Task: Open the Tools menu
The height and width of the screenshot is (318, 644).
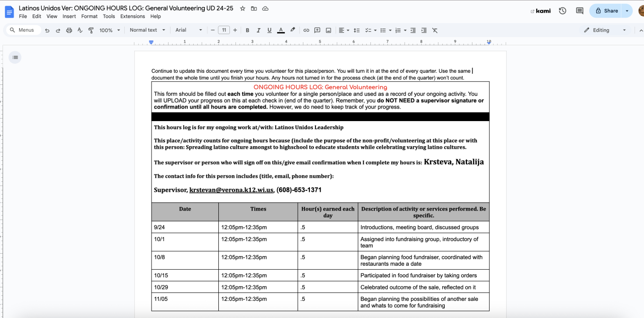Action: point(109,17)
